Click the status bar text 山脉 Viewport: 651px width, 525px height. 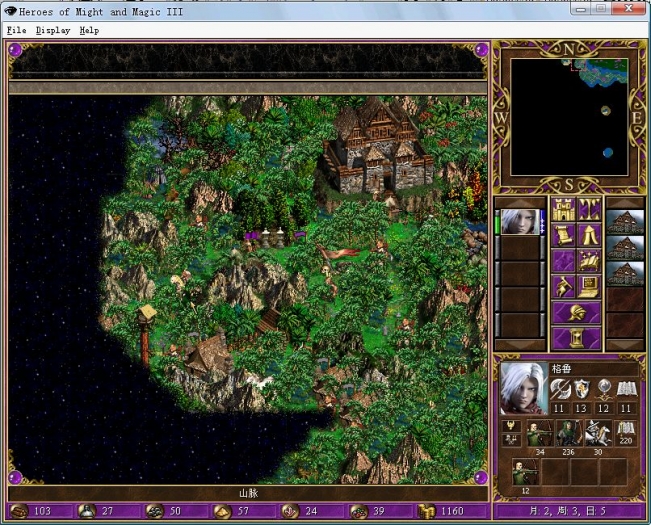(x=248, y=493)
